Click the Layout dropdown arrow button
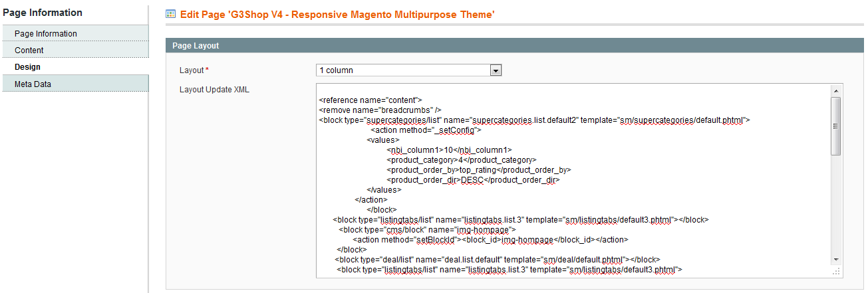Viewport: 868px width, 293px height. [495, 70]
